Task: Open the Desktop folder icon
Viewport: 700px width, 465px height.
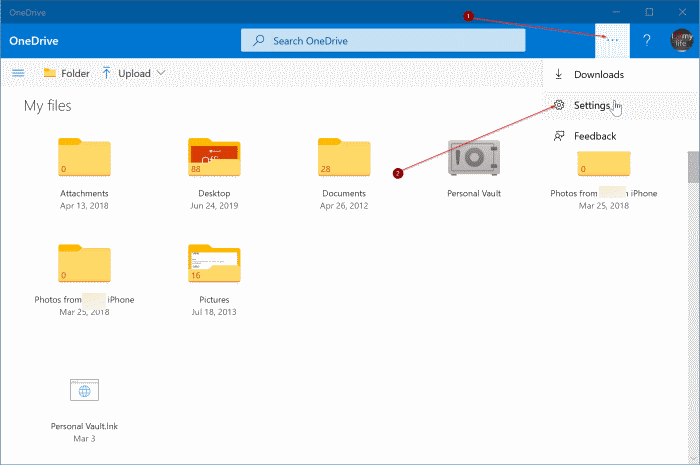Action: 214,157
